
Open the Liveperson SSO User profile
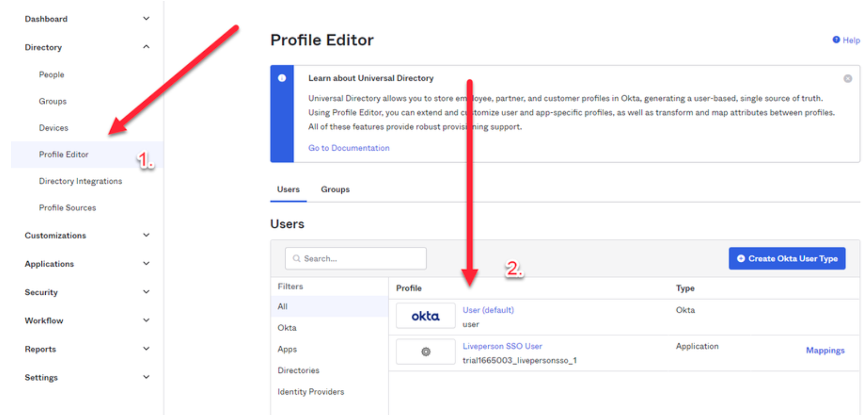503,346
